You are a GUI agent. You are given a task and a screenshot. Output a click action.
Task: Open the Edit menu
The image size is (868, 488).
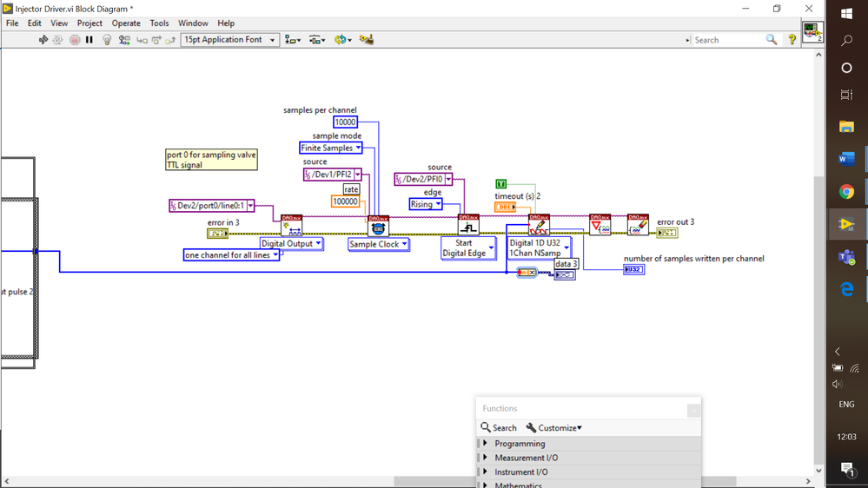click(x=35, y=23)
